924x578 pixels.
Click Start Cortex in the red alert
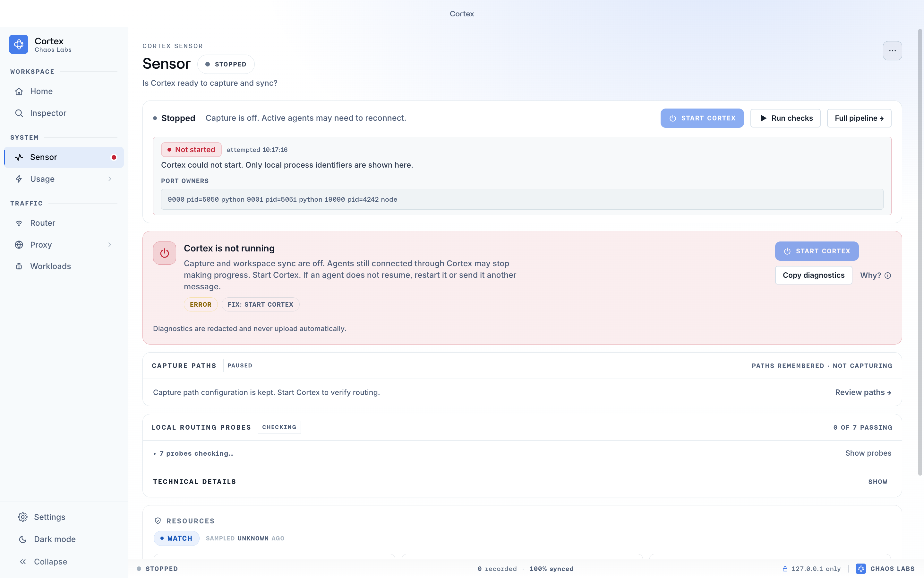(x=817, y=251)
